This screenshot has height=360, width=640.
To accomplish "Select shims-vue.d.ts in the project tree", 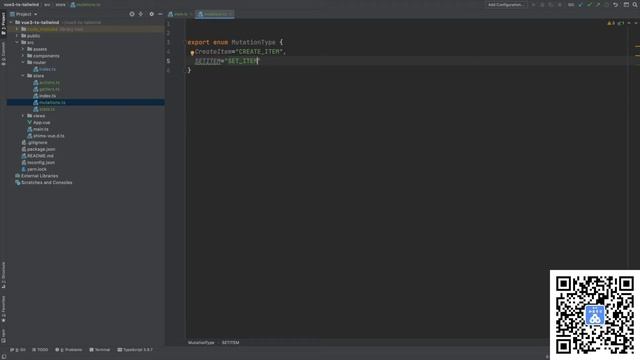I will coord(46,136).
